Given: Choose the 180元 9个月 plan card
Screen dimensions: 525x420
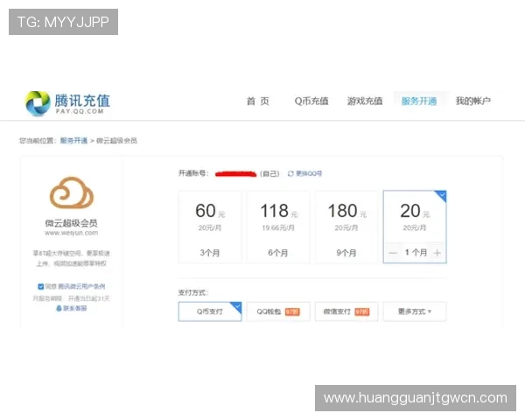Looking at the screenshot, I should pos(346,227).
